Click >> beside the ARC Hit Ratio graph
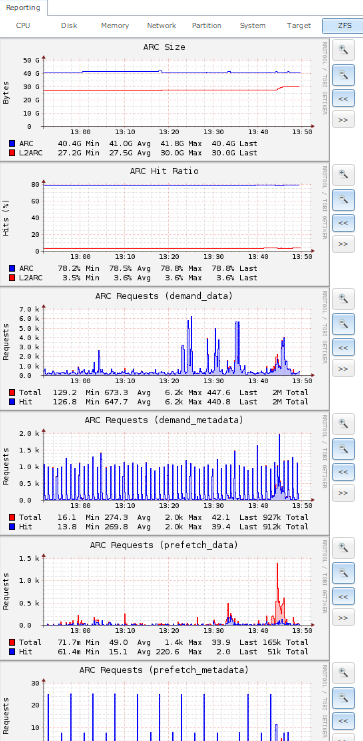 coord(343,244)
